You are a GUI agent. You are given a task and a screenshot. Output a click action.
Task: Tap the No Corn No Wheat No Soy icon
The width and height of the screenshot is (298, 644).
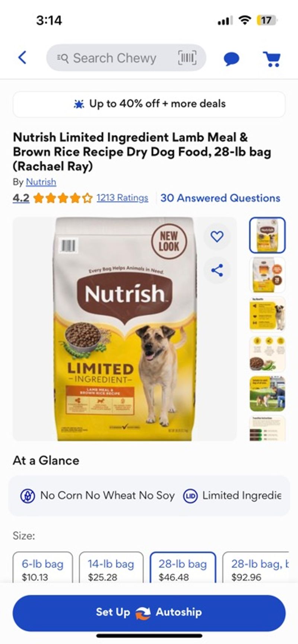tap(28, 496)
